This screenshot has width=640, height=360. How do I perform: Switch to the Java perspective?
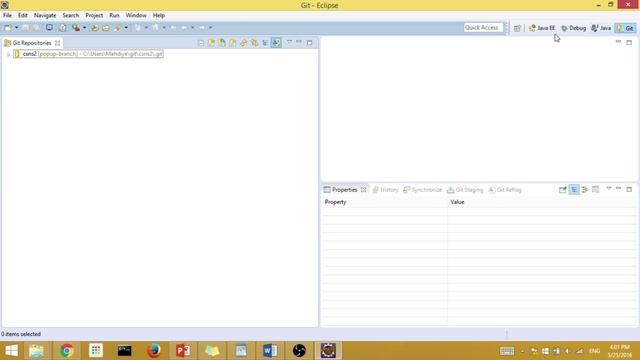pyautogui.click(x=601, y=28)
